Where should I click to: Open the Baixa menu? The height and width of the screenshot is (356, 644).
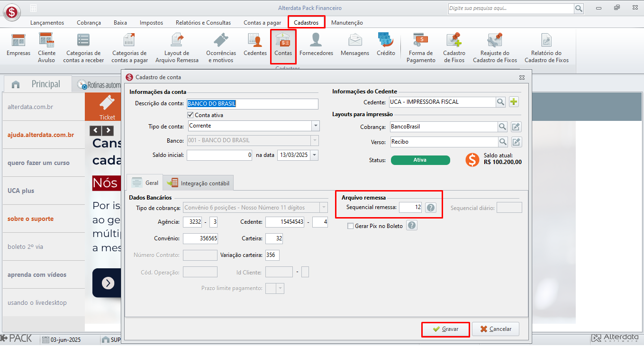click(120, 22)
